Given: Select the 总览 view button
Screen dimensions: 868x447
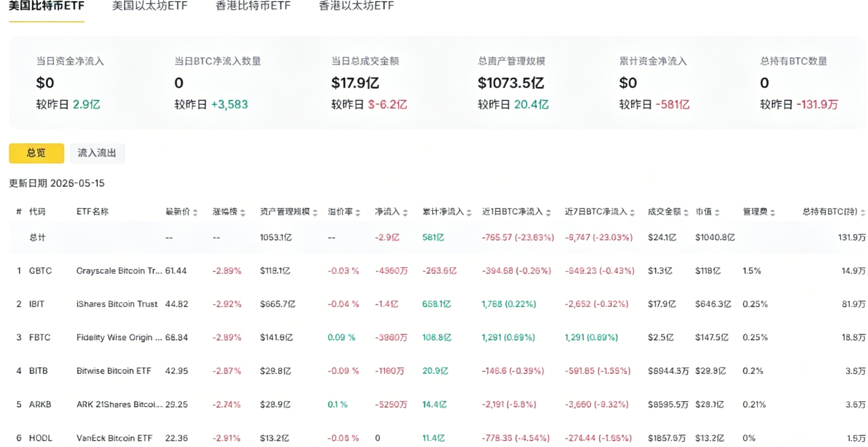Looking at the screenshot, I should pos(36,153).
